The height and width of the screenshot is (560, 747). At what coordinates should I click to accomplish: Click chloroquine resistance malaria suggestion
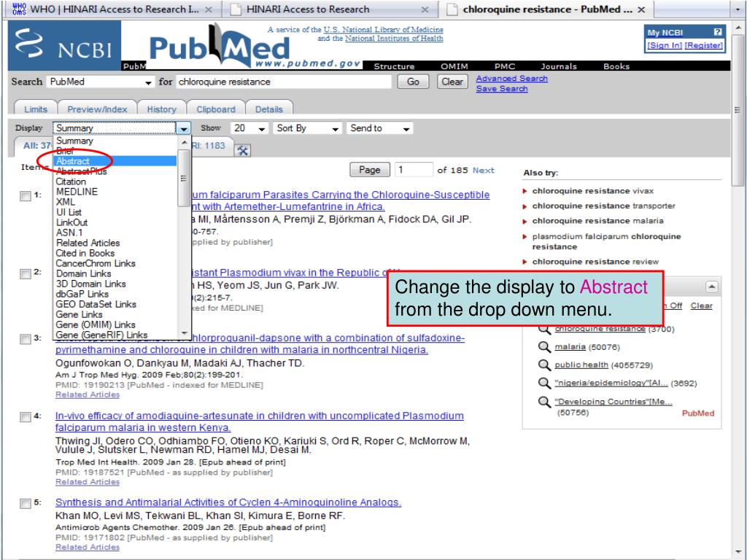(x=597, y=221)
